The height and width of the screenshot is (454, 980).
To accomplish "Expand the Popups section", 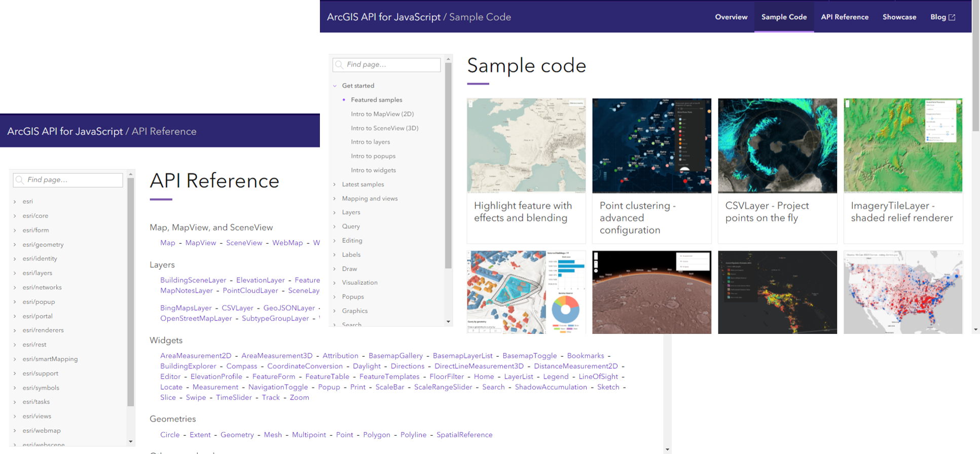I will [335, 297].
